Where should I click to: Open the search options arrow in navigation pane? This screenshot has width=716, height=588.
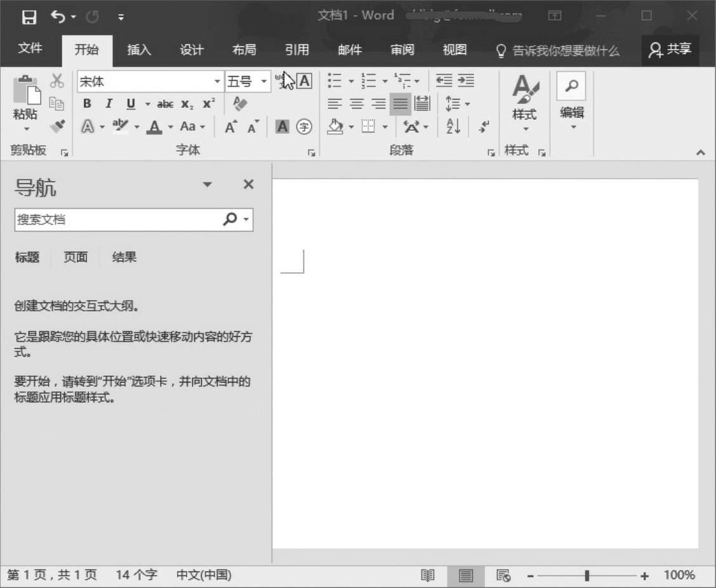[247, 219]
